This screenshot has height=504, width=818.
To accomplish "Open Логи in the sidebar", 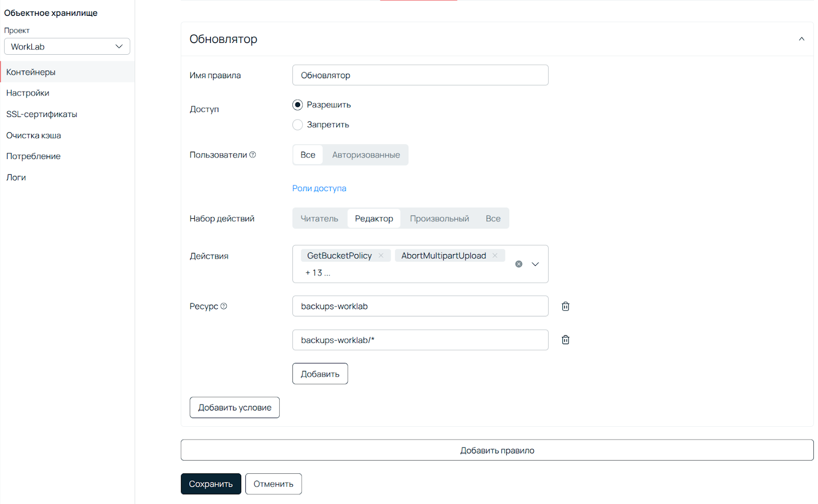I will (67, 177).
